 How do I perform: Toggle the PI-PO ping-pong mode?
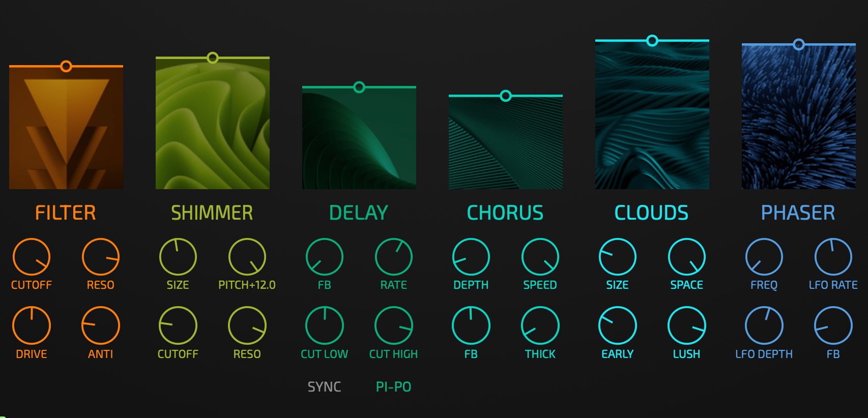tap(393, 387)
